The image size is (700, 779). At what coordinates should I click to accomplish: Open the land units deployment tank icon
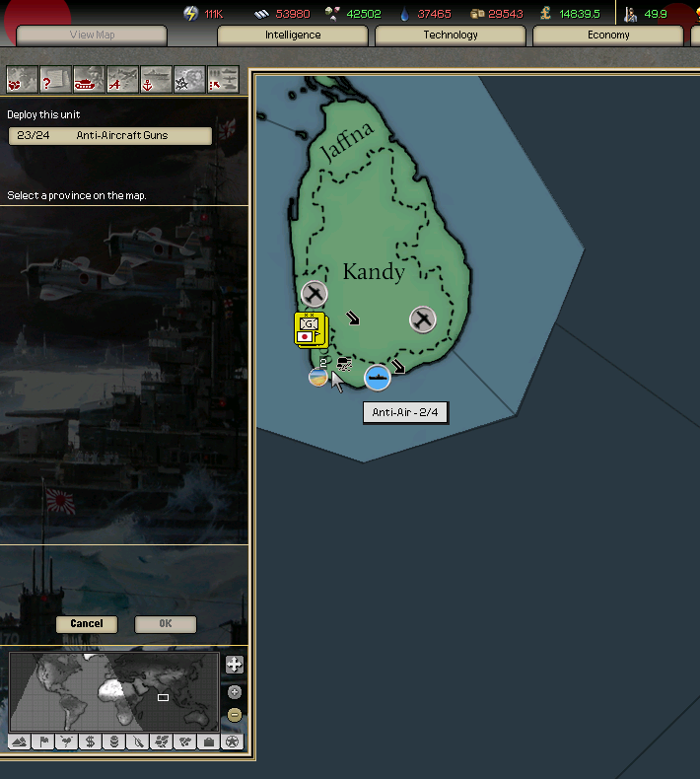click(89, 79)
